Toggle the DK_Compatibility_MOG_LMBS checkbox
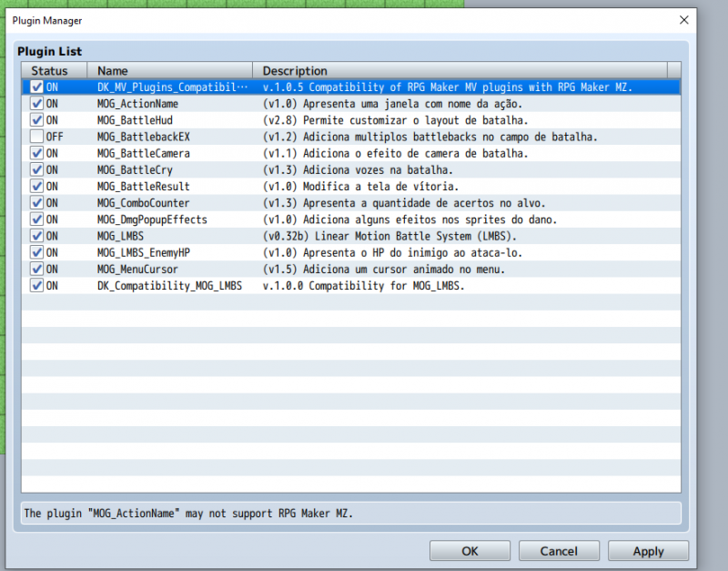728x571 pixels. point(36,285)
